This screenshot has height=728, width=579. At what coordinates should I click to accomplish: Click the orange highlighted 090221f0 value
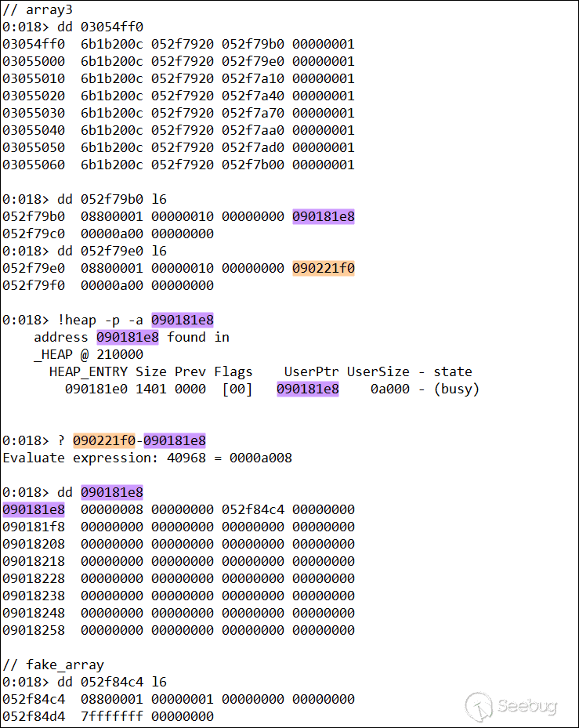point(323,268)
